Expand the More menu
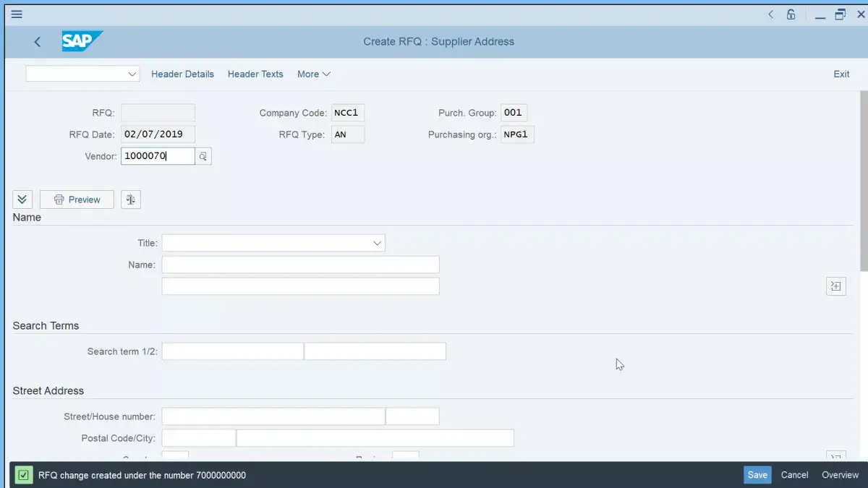 coord(314,74)
